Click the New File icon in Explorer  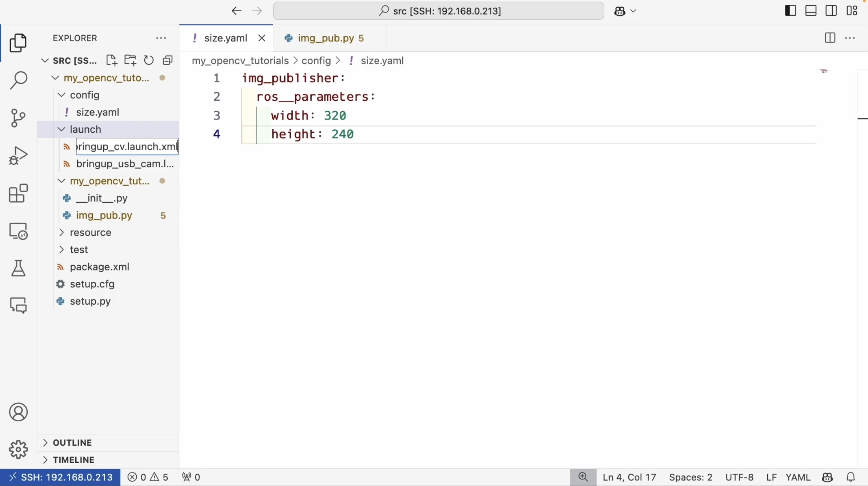click(x=111, y=60)
